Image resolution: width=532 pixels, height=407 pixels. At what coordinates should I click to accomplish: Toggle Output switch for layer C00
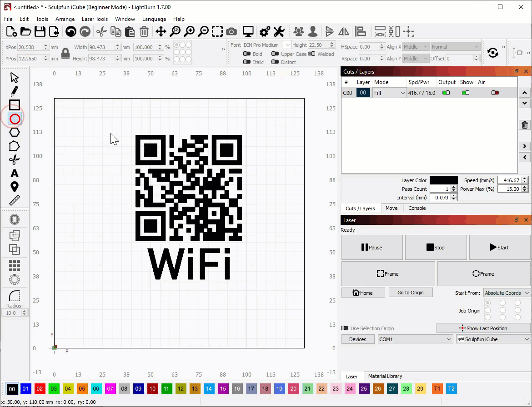(446, 93)
